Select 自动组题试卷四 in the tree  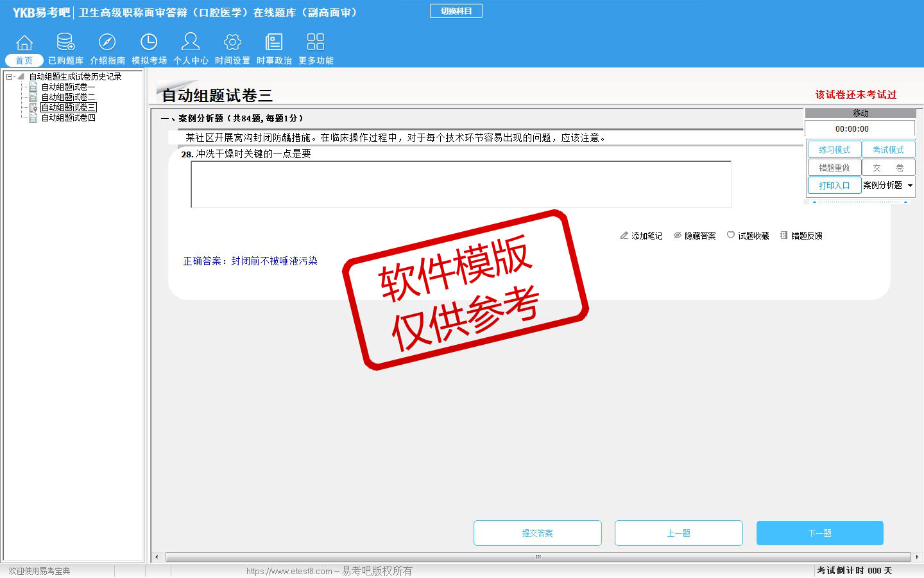[x=69, y=118]
